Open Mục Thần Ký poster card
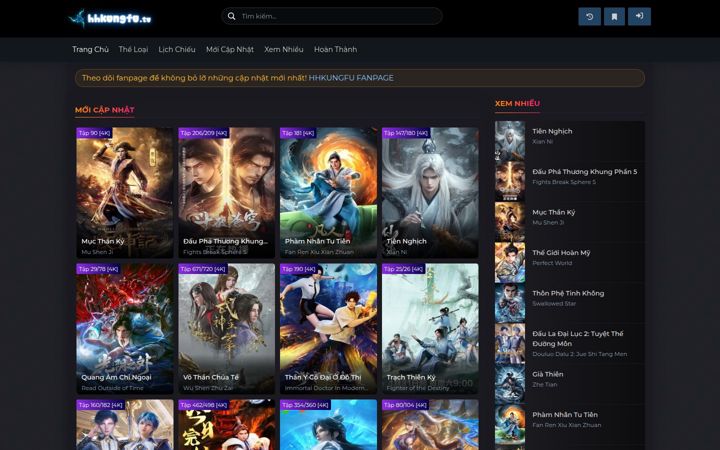Viewport: 720px width, 450px height. tap(125, 192)
